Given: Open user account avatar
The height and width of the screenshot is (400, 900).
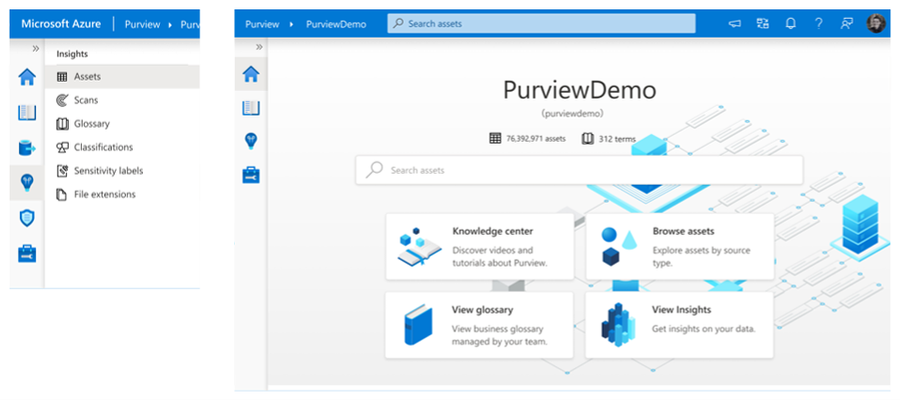Looking at the screenshot, I should pos(875,24).
